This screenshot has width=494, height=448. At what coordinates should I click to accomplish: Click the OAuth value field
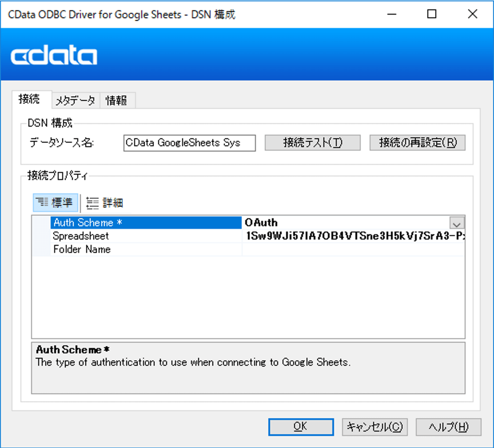[346, 223]
